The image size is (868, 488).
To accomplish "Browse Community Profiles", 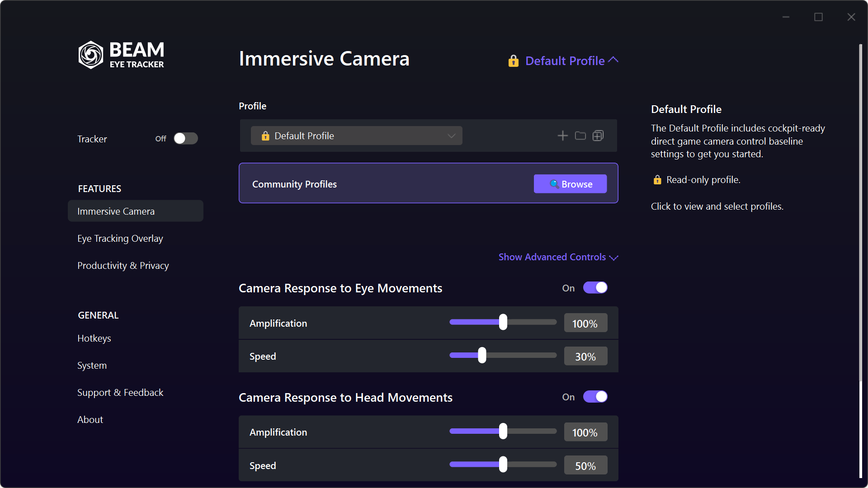I will [570, 184].
